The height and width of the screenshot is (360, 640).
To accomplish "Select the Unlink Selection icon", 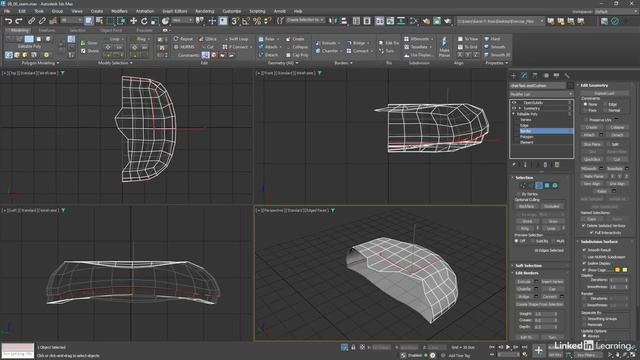I will [42, 20].
